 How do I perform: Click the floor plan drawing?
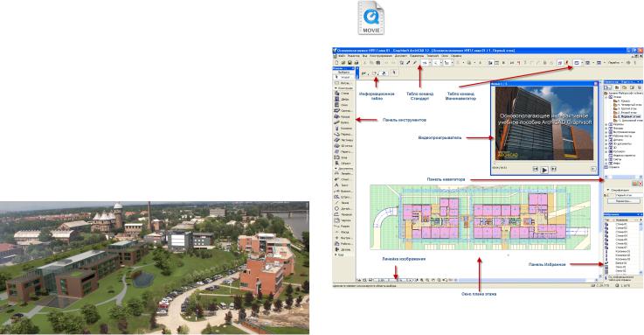[480, 217]
